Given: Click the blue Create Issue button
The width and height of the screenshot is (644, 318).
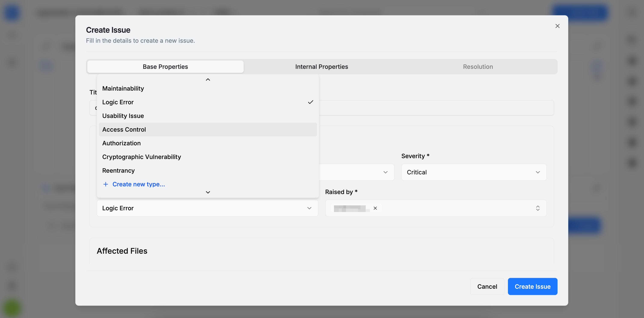Looking at the screenshot, I should tap(532, 287).
